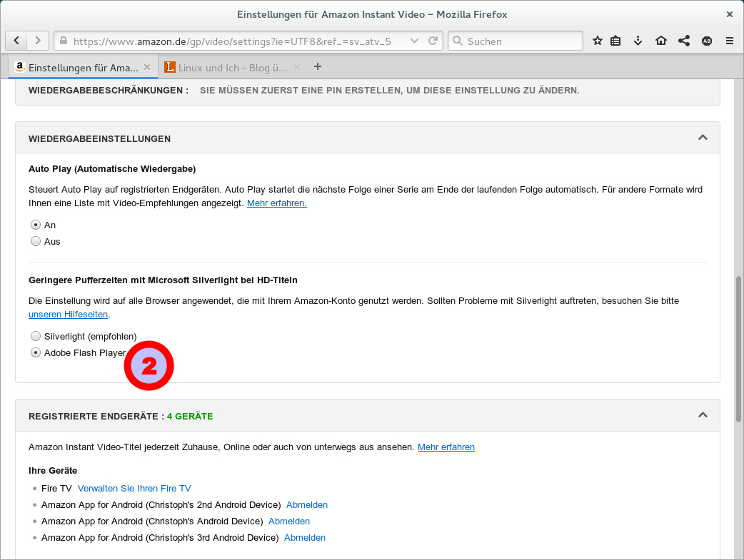The image size is (744, 560).
Task: Select the Auto Play 'An' radio button
Action: click(36, 225)
